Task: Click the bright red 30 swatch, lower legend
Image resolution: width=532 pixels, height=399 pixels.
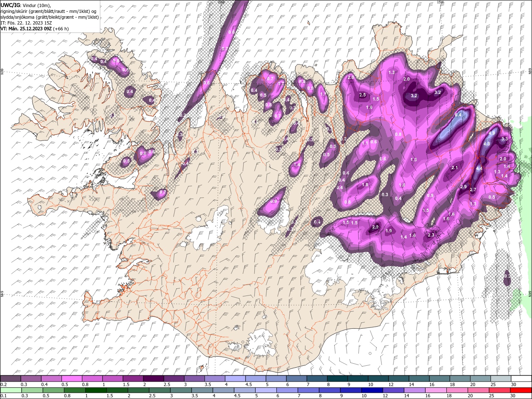Action: (x=521, y=390)
